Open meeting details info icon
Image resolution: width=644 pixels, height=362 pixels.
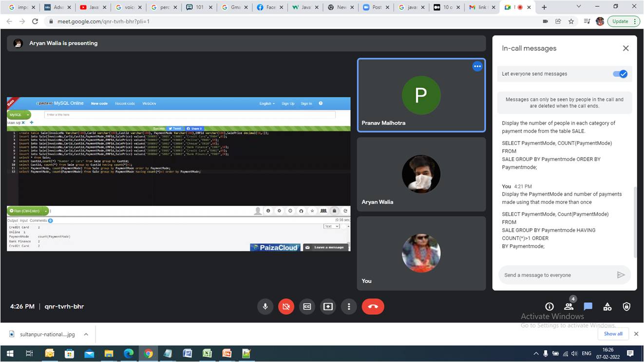549,307
